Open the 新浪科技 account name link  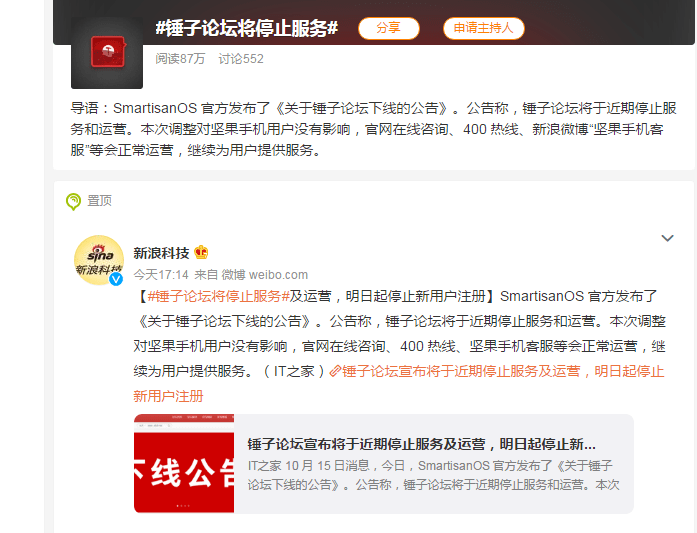coord(161,253)
